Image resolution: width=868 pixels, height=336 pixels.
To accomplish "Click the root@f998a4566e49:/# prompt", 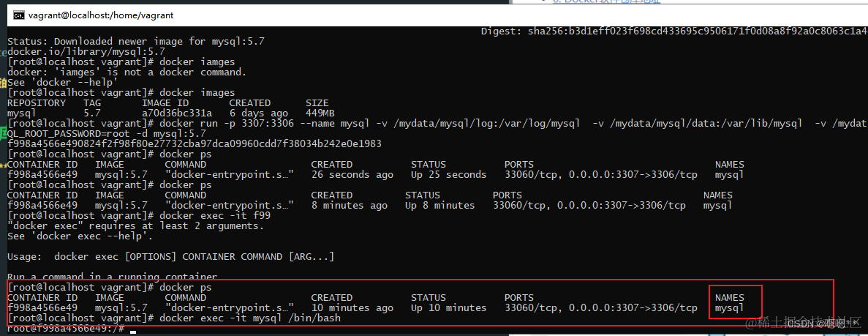I will click(65, 328).
